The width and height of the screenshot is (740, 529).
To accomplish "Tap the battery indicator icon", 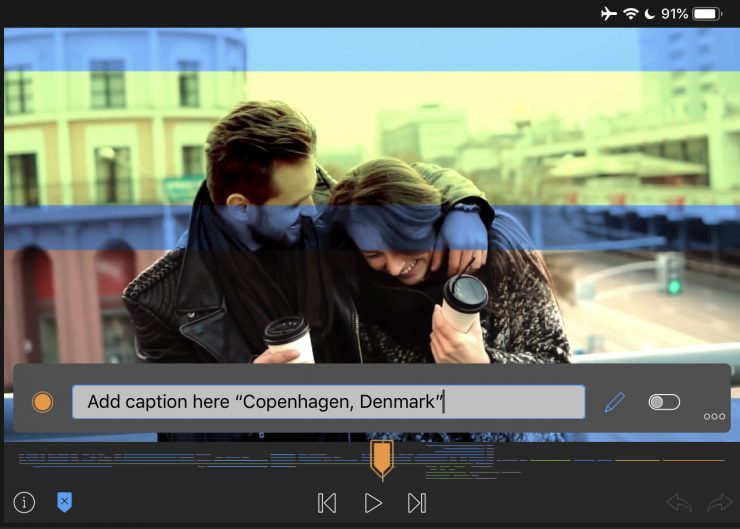I will [707, 14].
